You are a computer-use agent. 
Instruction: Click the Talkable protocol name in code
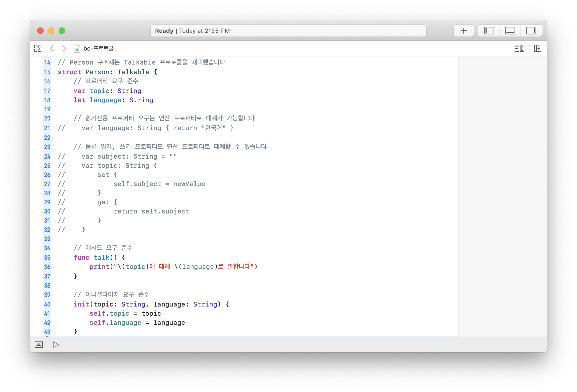coord(133,72)
